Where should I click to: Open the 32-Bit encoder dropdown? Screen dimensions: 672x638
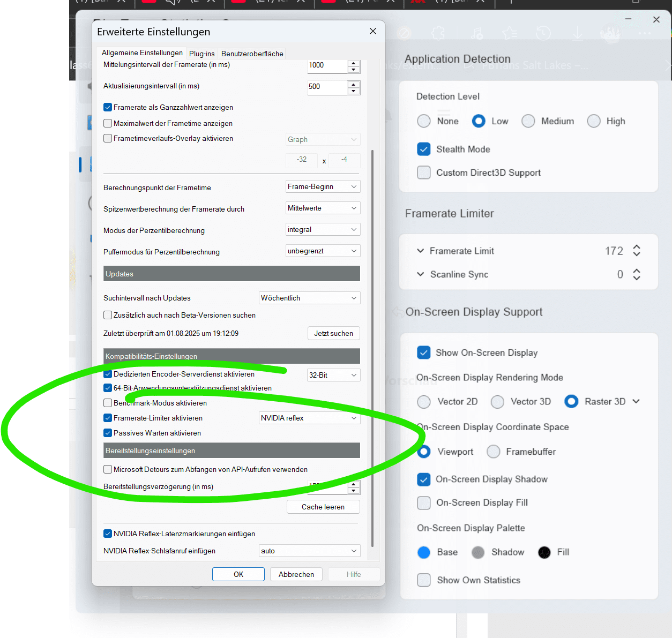(x=333, y=375)
